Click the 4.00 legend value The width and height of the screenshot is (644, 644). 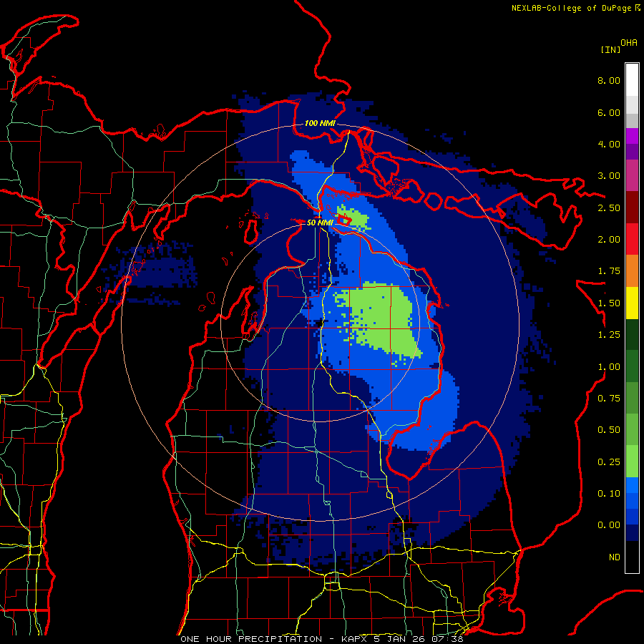click(609, 144)
